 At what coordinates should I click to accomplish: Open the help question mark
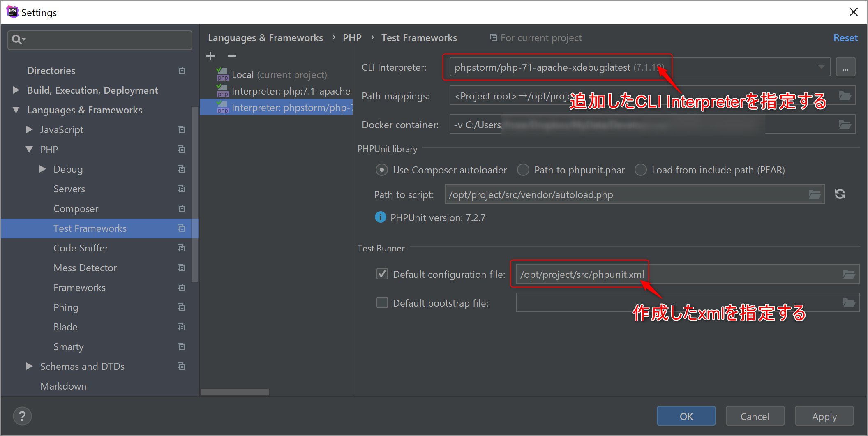(22, 416)
